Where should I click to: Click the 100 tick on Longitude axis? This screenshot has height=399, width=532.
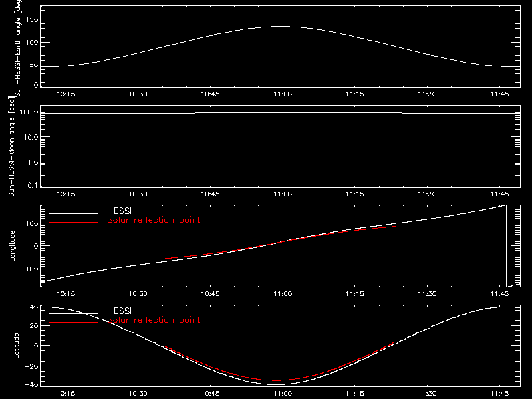pyautogui.click(x=32, y=223)
